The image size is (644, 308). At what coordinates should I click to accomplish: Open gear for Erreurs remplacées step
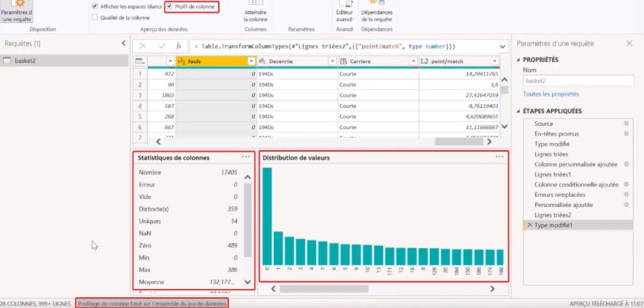[x=626, y=195]
